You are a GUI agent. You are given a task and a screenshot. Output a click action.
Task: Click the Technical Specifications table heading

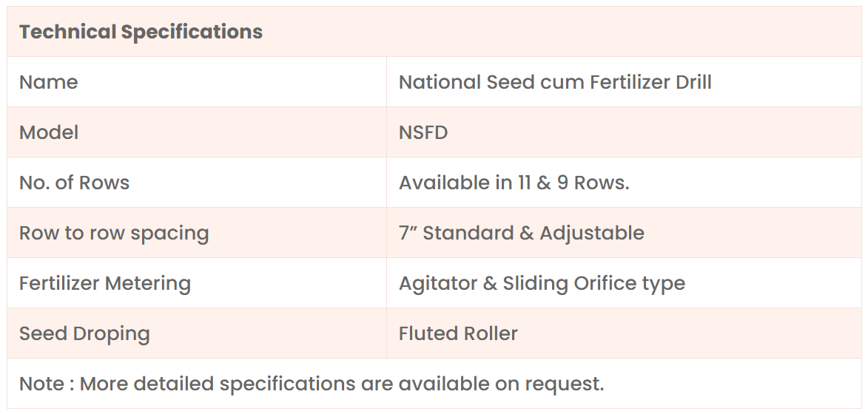(x=141, y=32)
